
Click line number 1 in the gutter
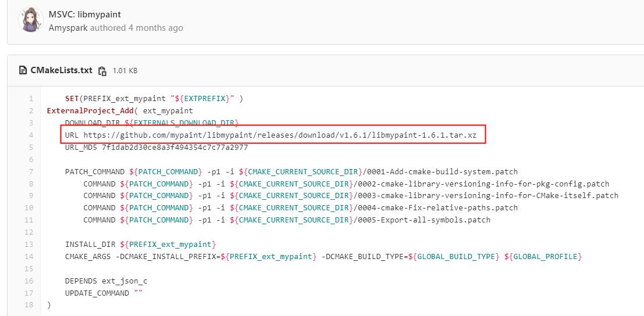31,99
